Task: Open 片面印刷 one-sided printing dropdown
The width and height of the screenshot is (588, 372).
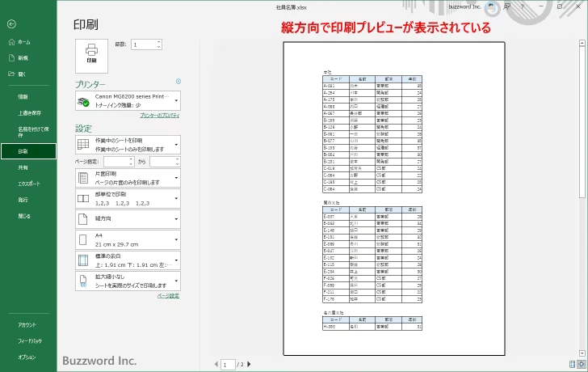Action: pyautogui.click(x=128, y=178)
